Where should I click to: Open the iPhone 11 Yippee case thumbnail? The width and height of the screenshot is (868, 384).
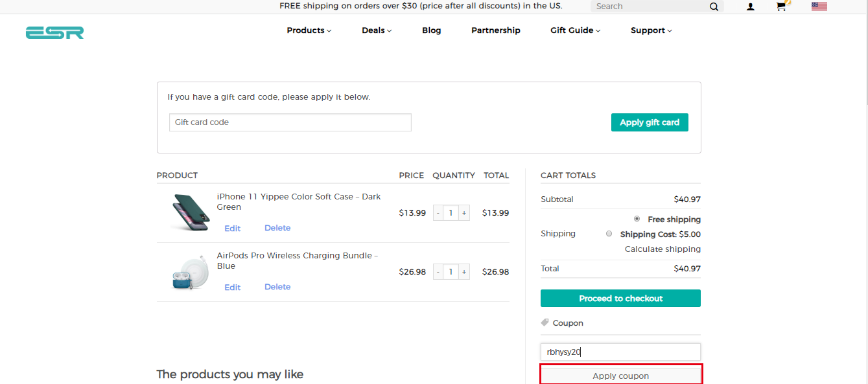(190, 212)
